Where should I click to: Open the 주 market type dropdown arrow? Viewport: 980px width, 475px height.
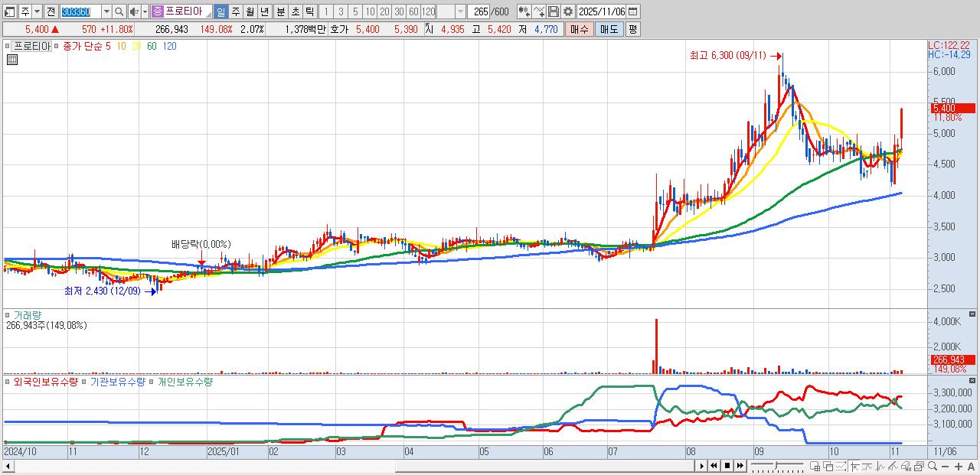click(x=37, y=11)
